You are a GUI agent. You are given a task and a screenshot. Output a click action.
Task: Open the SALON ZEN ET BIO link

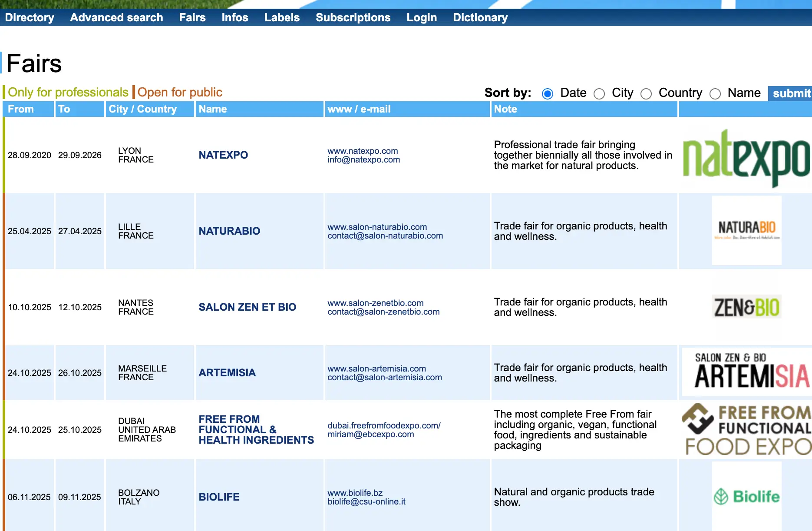coord(248,307)
